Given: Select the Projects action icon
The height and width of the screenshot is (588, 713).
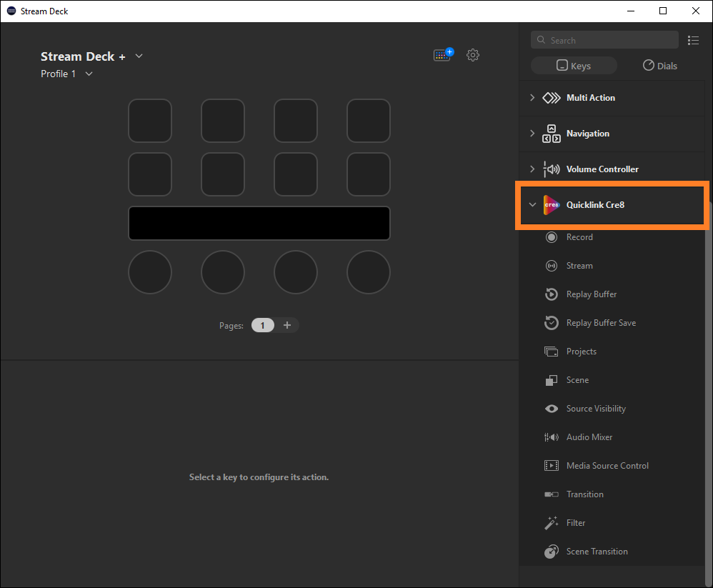Looking at the screenshot, I should pyautogui.click(x=551, y=352).
